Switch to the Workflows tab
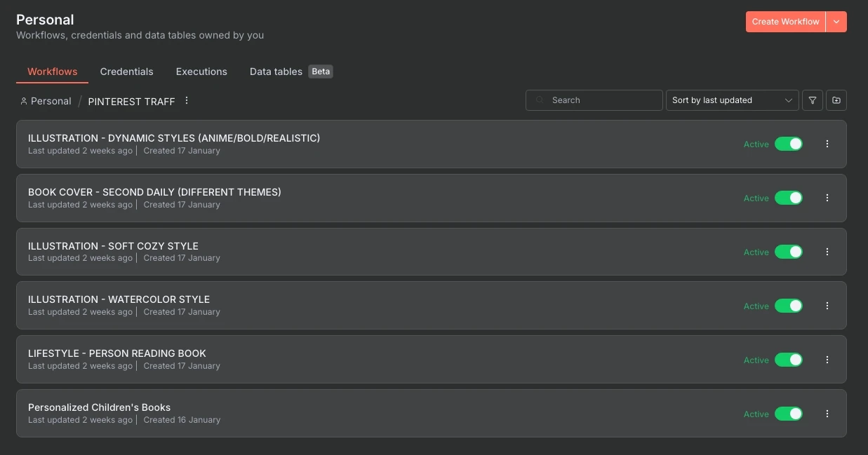Screen dimensions: 868x455 coord(53,72)
